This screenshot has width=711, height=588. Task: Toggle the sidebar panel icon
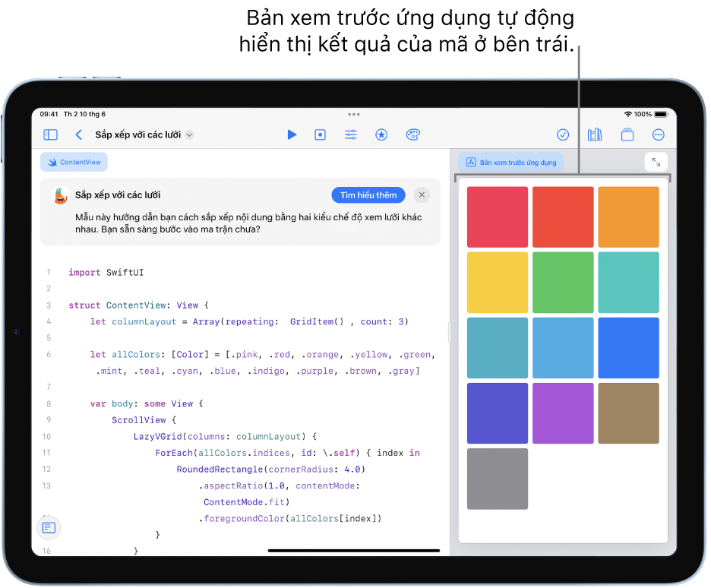50,134
